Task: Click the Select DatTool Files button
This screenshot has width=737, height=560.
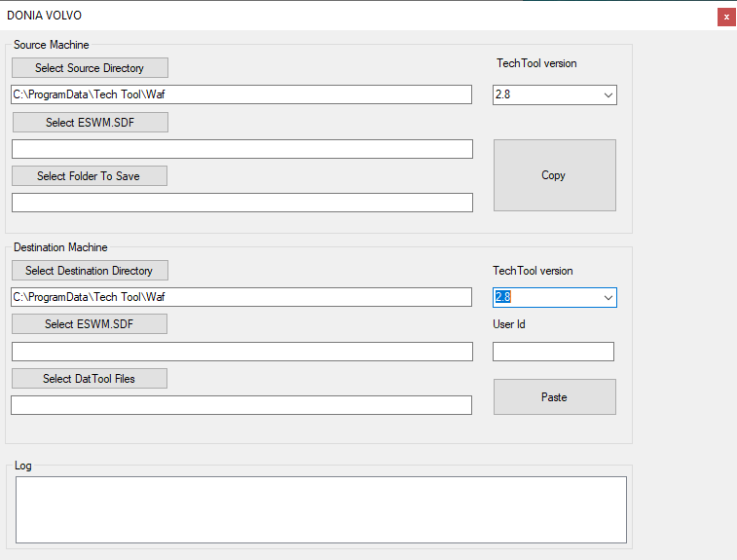Action: click(x=90, y=379)
